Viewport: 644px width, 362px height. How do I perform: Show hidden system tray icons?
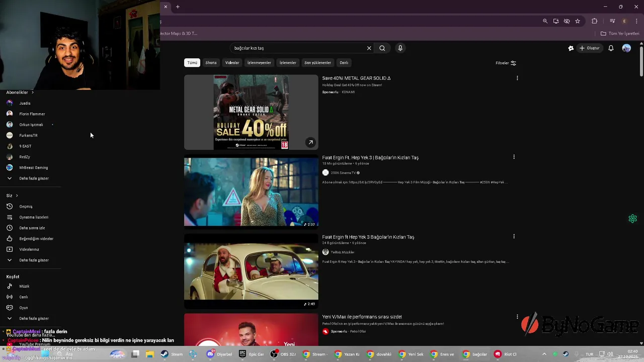544,354
